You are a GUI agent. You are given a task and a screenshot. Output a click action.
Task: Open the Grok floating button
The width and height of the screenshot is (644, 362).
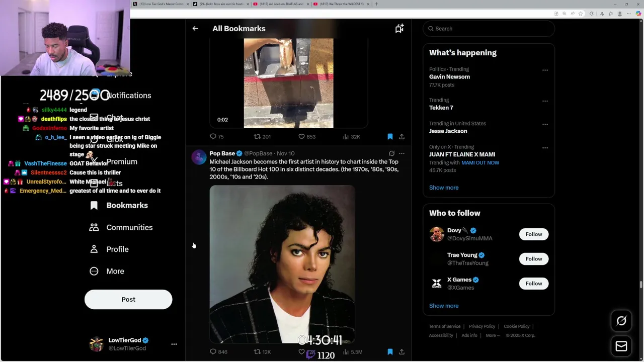621,321
